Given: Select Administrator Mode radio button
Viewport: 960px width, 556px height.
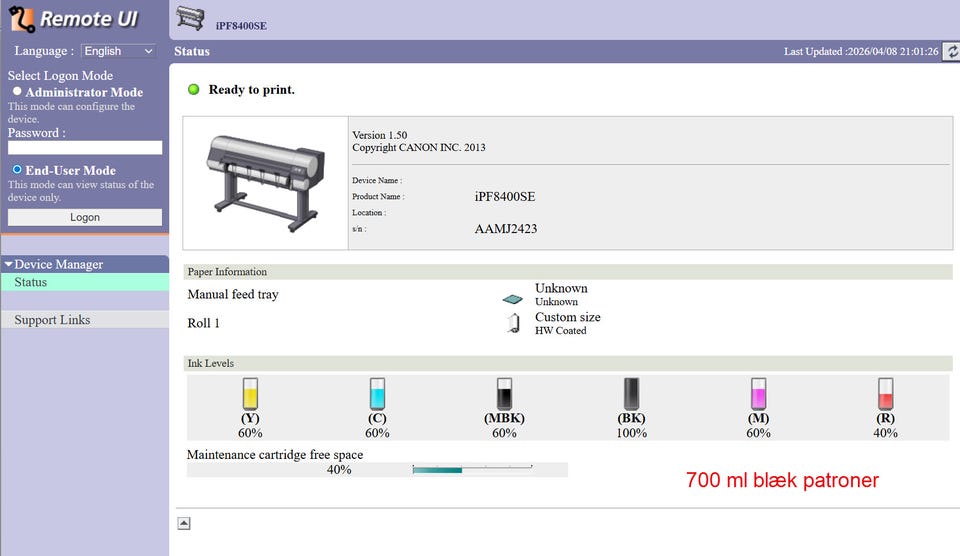Looking at the screenshot, I should click(17, 91).
